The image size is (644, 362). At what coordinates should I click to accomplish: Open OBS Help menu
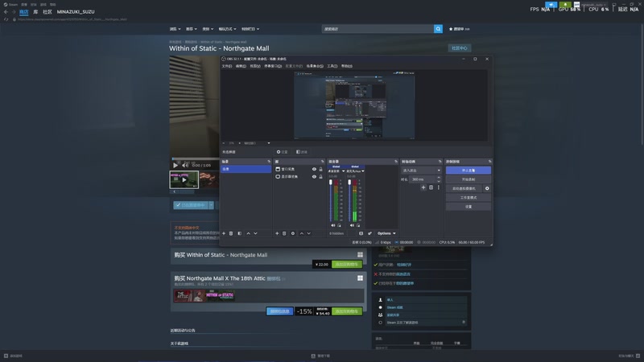point(347,66)
